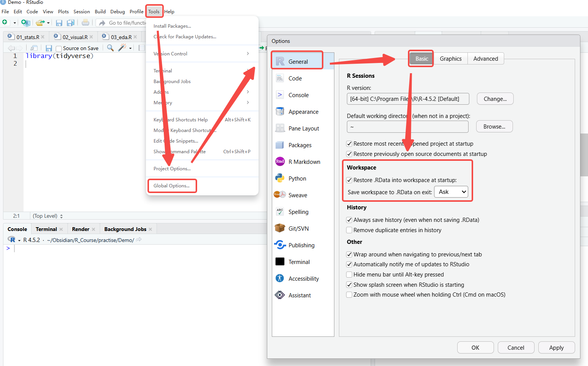Click the Change... R version button

495,99
